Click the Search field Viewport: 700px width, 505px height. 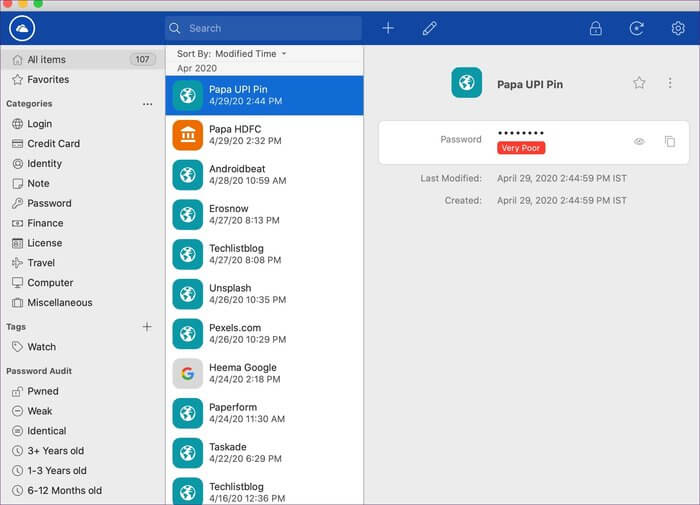263,28
